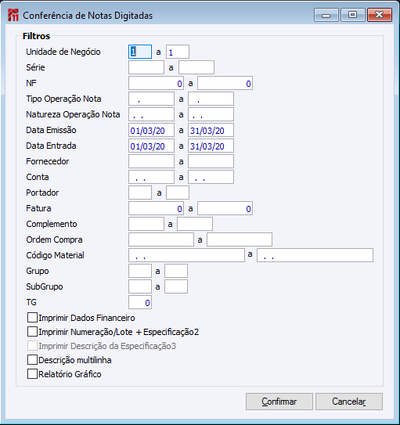Screen dimensions: 400x425
Task: Focus the Portador start field
Action: click(140, 193)
